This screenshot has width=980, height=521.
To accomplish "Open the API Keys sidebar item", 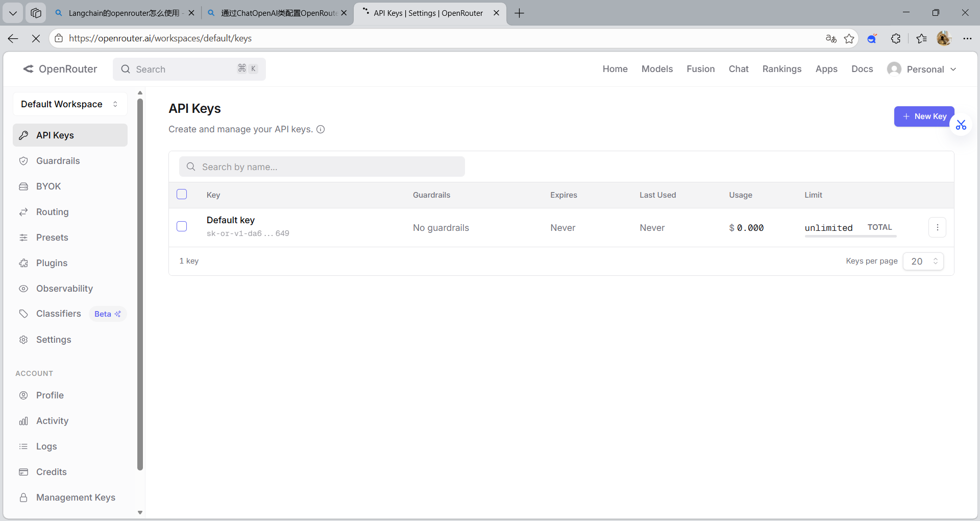I will click(x=70, y=135).
